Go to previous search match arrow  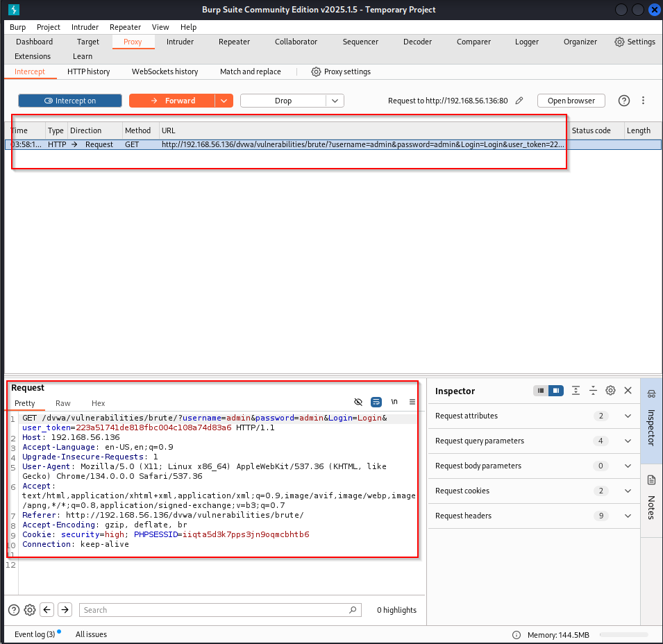47,610
